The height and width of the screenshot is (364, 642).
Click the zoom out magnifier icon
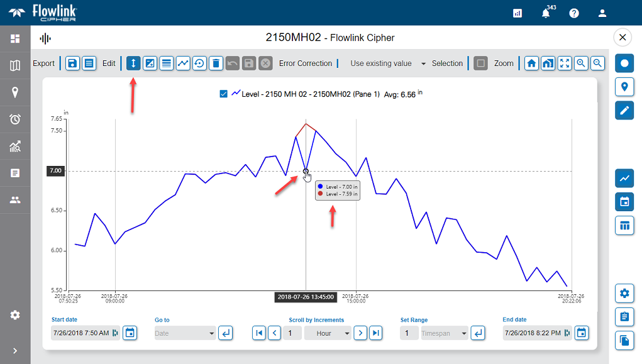597,63
